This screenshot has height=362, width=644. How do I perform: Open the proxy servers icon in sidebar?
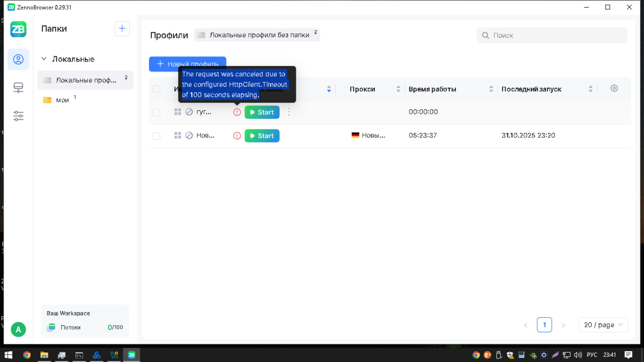[18, 88]
